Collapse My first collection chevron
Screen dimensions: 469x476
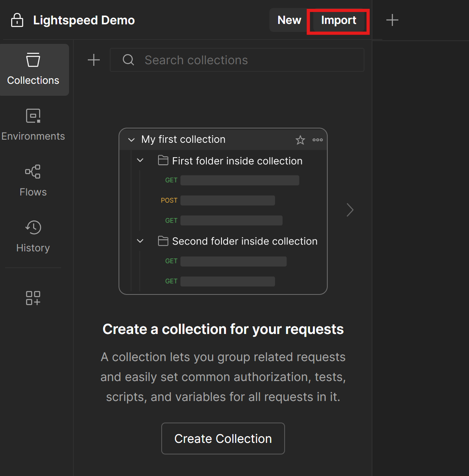tap(131, 140)
